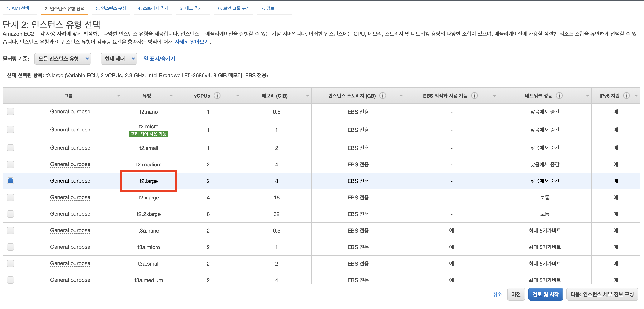Switch to the 1. AMI 선택 tab
This screenshot has height=309, width=644.
[18, 8]
